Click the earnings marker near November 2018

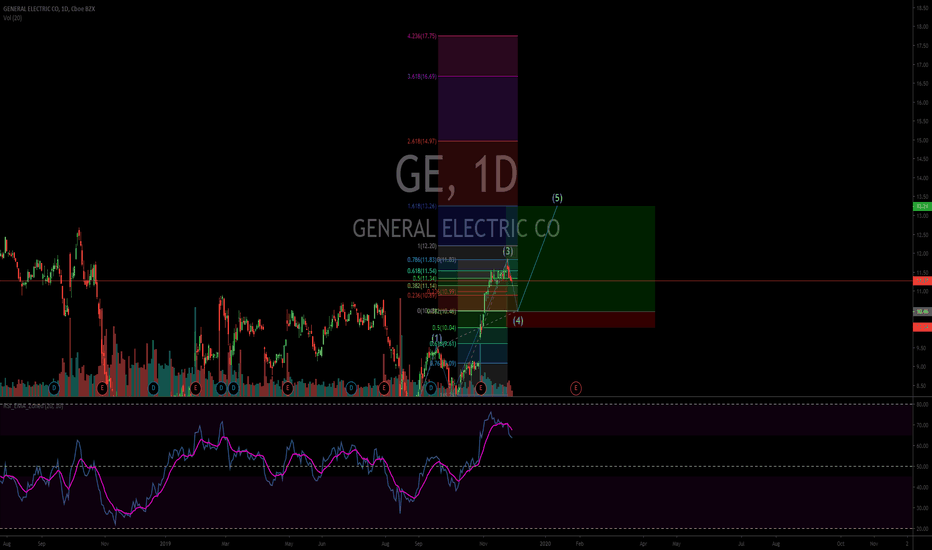[102, 388]
